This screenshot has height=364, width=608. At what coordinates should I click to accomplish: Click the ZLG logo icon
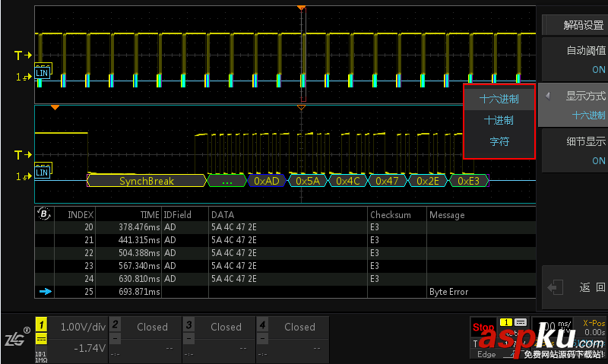click(x=16, y=339)
